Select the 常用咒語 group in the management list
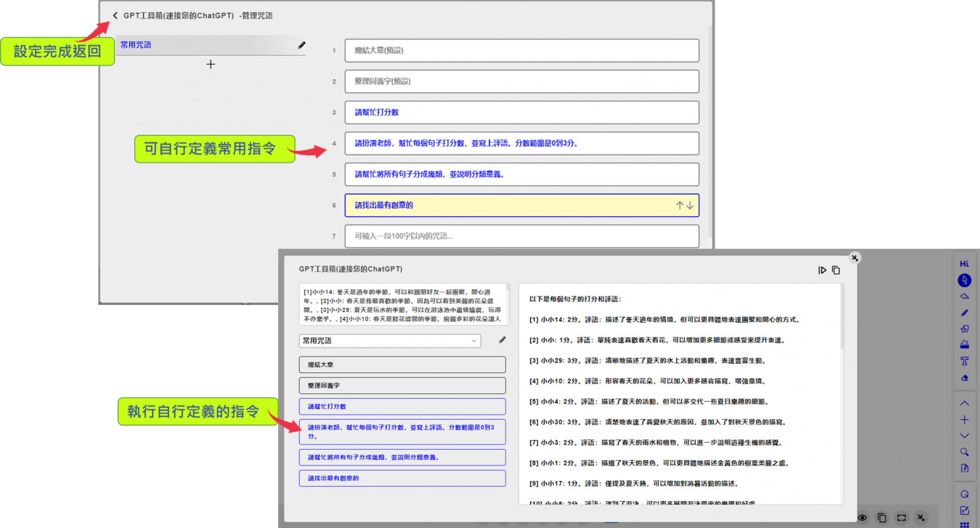 click(x=210, y=45)
